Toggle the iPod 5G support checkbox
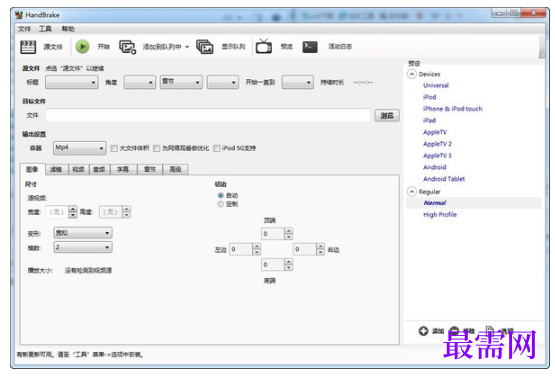The width and height of the screenshot is (555, 376). [x=217, y=148]
